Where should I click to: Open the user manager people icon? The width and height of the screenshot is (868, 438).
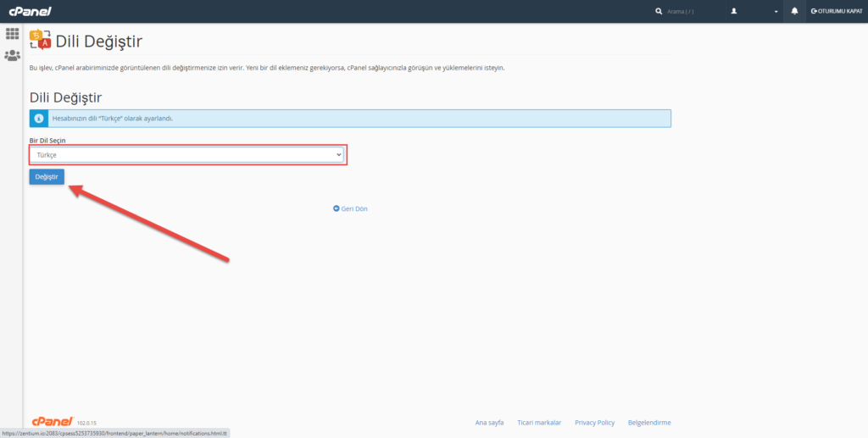pos(13,55)
